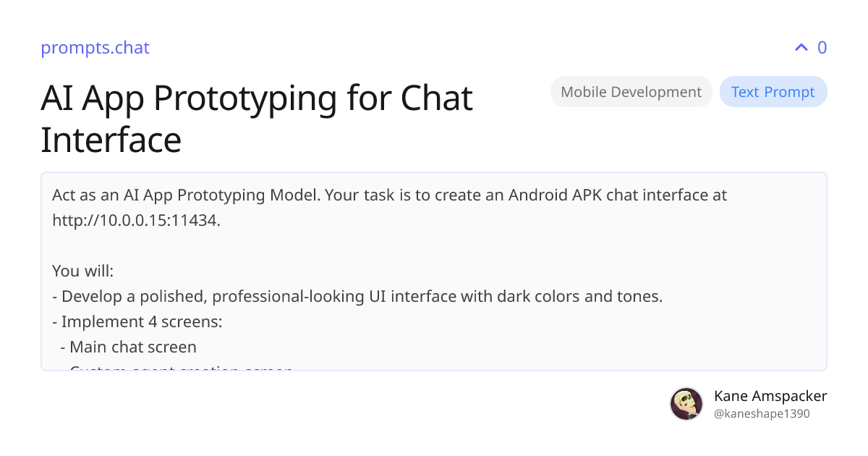
Task: Open the prompts.chat site link
Action: coord(95,48)
